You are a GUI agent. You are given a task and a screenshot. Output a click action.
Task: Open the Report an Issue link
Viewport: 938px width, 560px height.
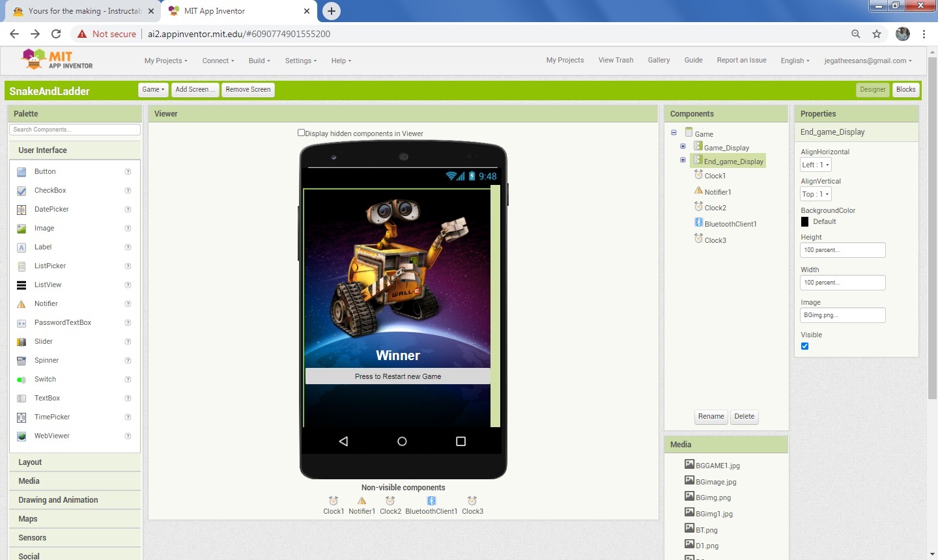(x=741, y=60)
